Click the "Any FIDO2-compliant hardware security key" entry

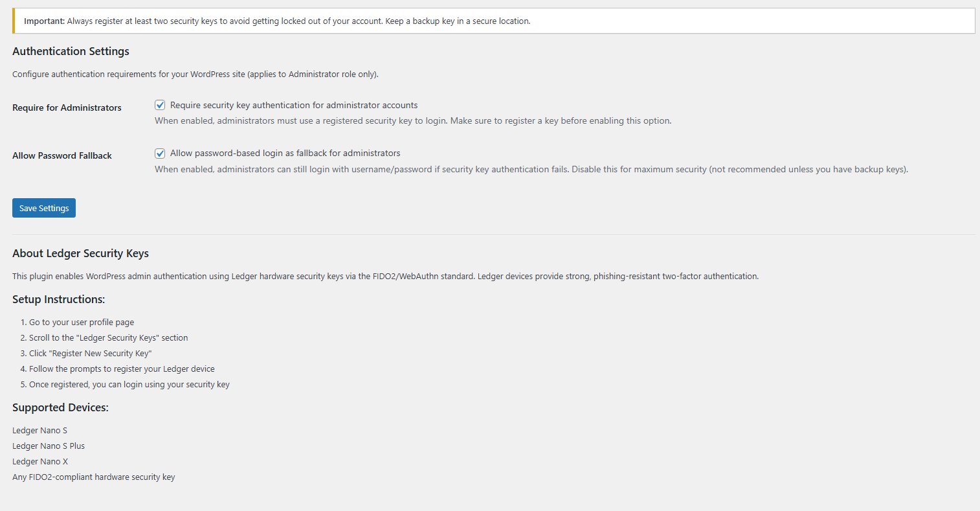pos(94,477)
